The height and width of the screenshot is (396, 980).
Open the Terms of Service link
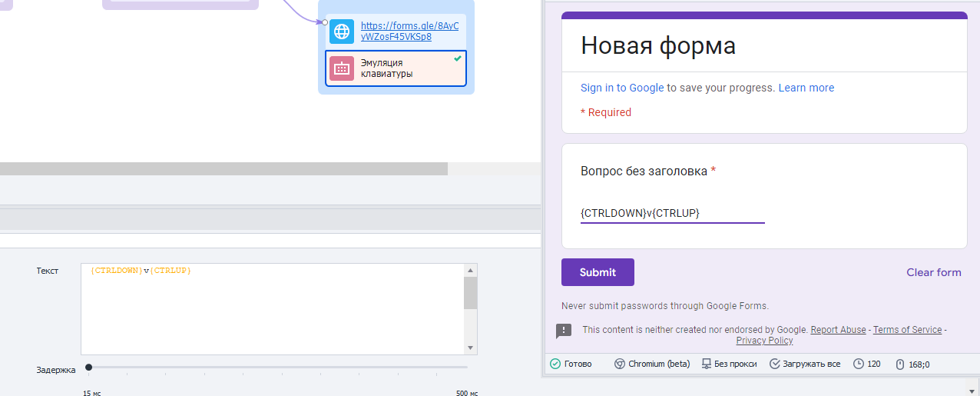coord(907,330)
